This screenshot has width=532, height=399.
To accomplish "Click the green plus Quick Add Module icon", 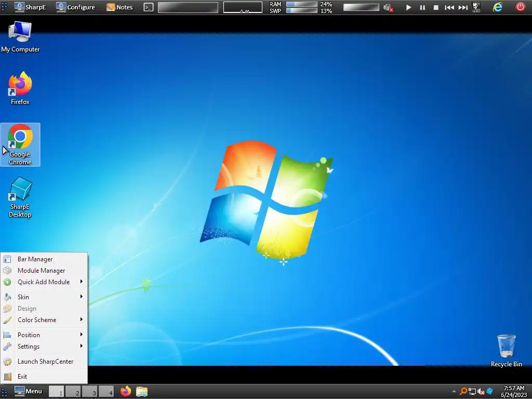I will point(7,282).
